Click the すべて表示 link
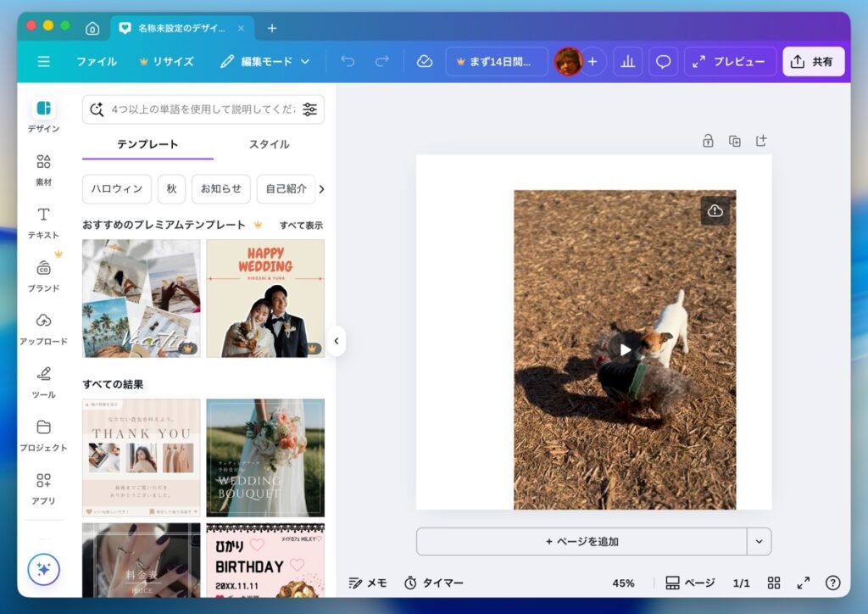 (x=301, y=226)
